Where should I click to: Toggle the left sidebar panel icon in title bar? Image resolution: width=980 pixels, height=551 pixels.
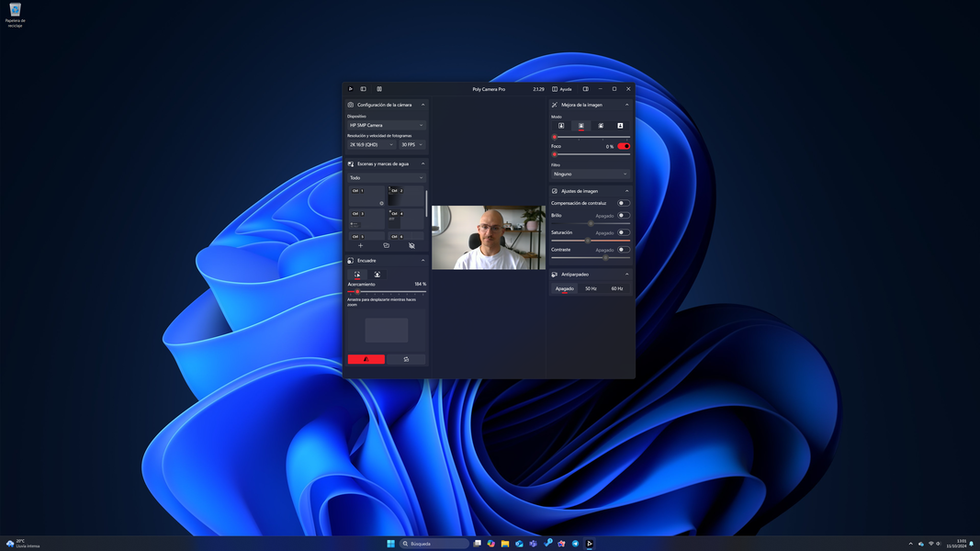363,89
